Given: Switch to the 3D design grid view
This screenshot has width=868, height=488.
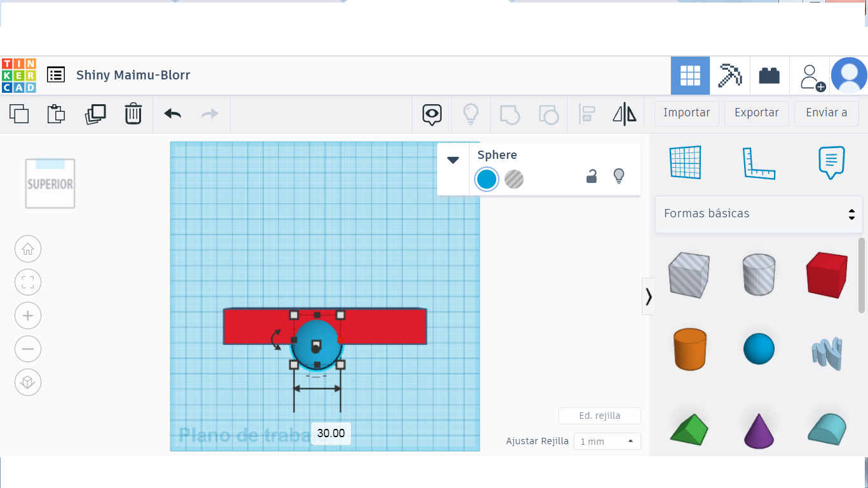Looking at the screenshot, I should pyautogui.click(x=690, y=76).
